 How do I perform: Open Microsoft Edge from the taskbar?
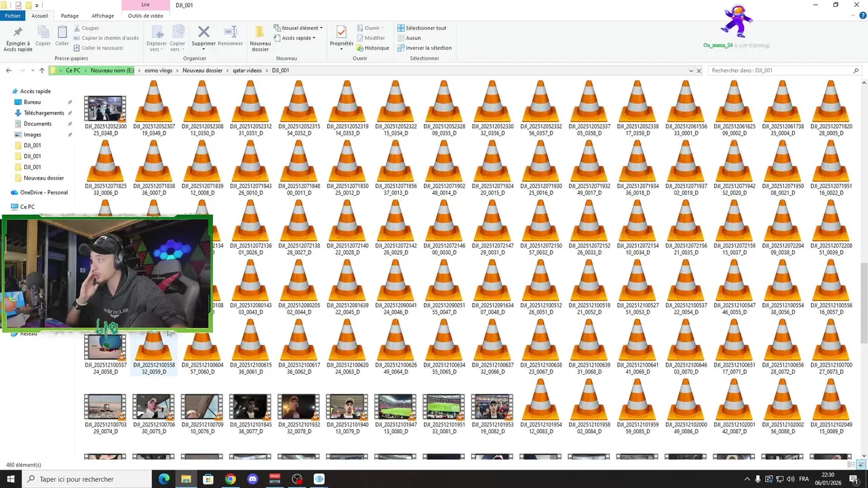164,479
